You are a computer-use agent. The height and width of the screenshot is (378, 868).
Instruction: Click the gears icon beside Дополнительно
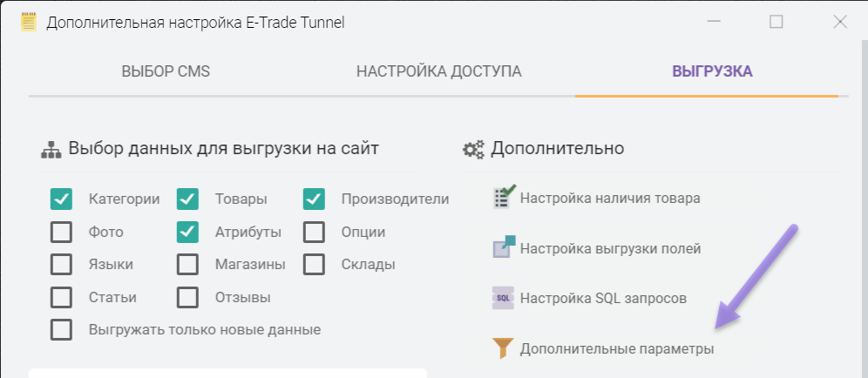pos(473,149)
